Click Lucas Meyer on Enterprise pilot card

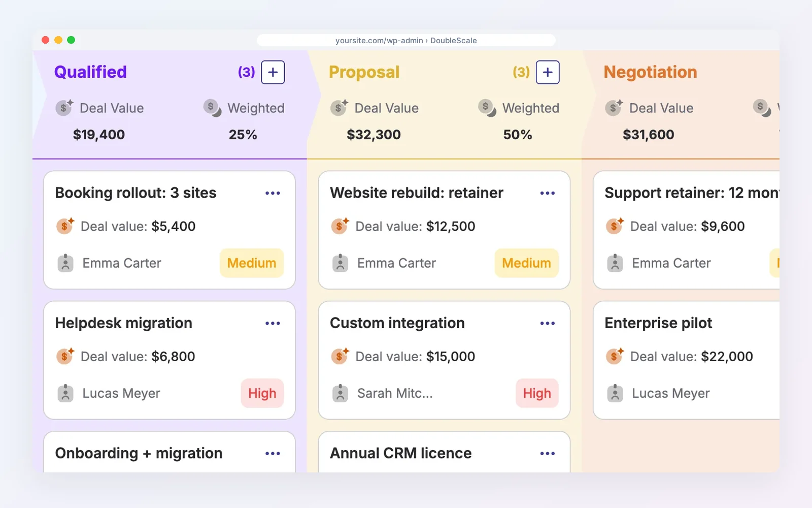(x=671, y=393)
